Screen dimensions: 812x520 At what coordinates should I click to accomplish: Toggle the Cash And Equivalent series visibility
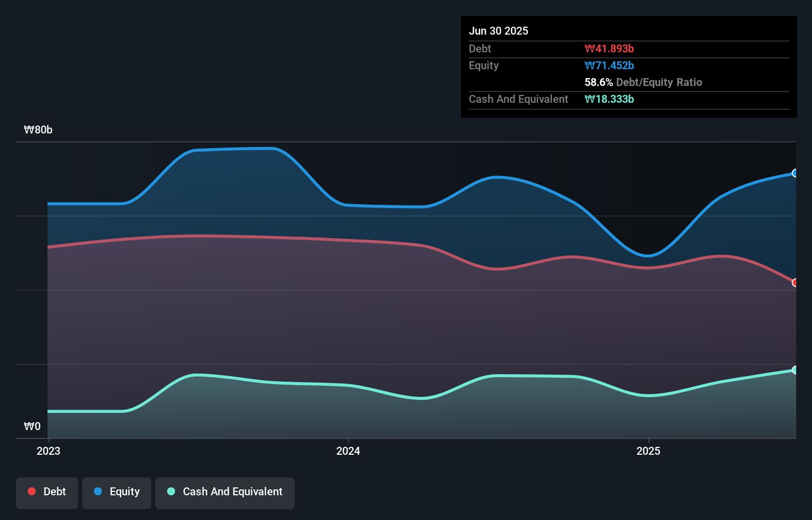225,492
